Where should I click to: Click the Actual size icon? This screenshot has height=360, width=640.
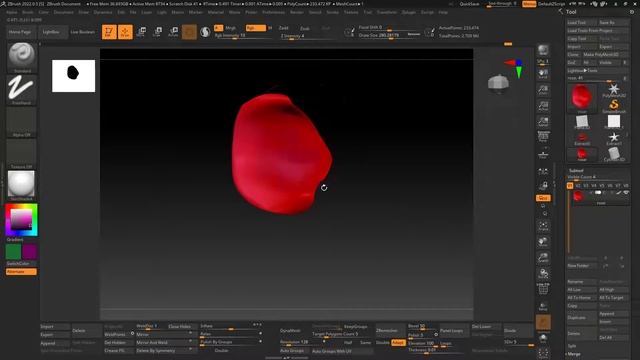[x=543, y=106]
